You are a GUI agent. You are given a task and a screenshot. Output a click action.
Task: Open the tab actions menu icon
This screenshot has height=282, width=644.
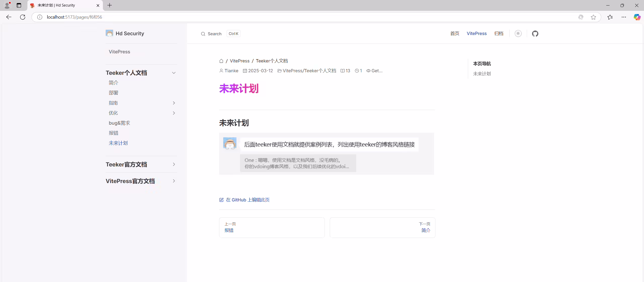19,5
